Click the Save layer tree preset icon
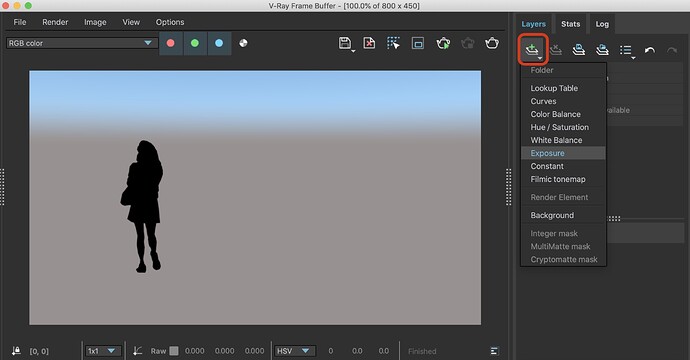 click(579, 50)
